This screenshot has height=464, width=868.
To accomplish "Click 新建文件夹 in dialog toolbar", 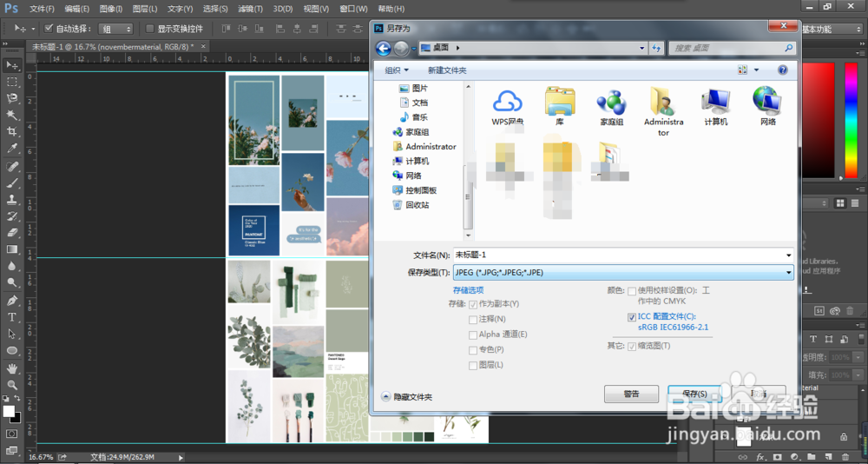I will [447, 70].
